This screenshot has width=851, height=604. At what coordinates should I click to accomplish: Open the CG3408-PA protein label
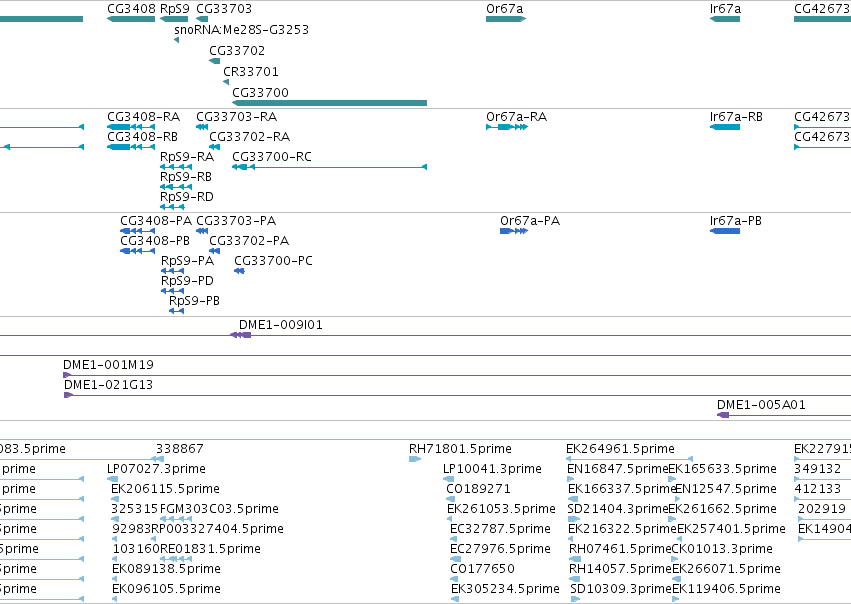click(156, 221)
